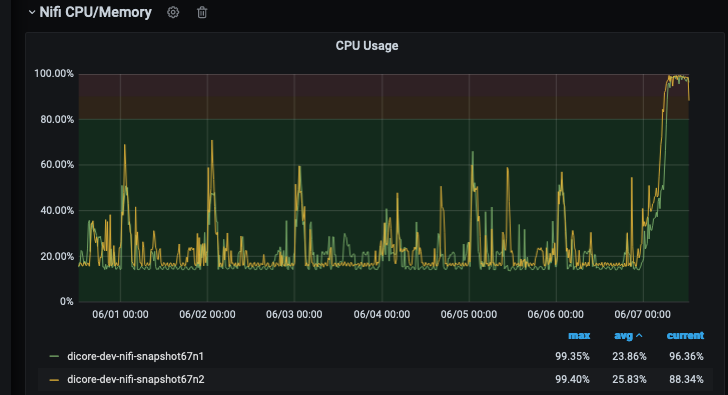Click the 06/07 00:00 axis label
The width and height of the screenshot is (728, 395).
point(643,314)
